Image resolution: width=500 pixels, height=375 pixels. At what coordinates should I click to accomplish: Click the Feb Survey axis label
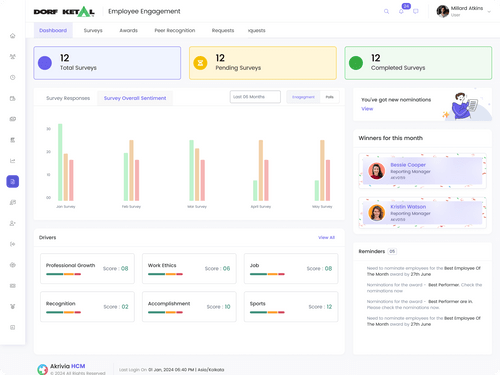pyautogui.click(x=131, y=207)
